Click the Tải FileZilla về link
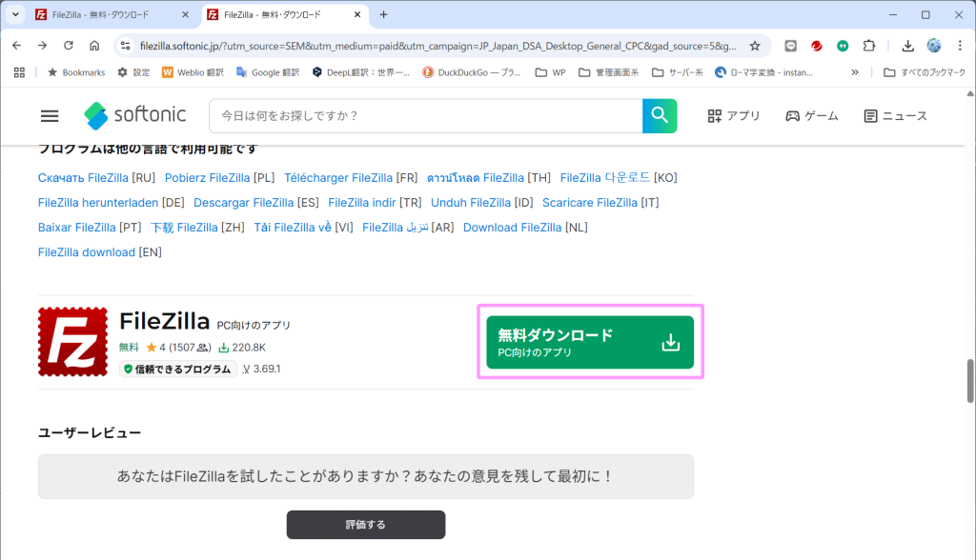 pos(293,228)
